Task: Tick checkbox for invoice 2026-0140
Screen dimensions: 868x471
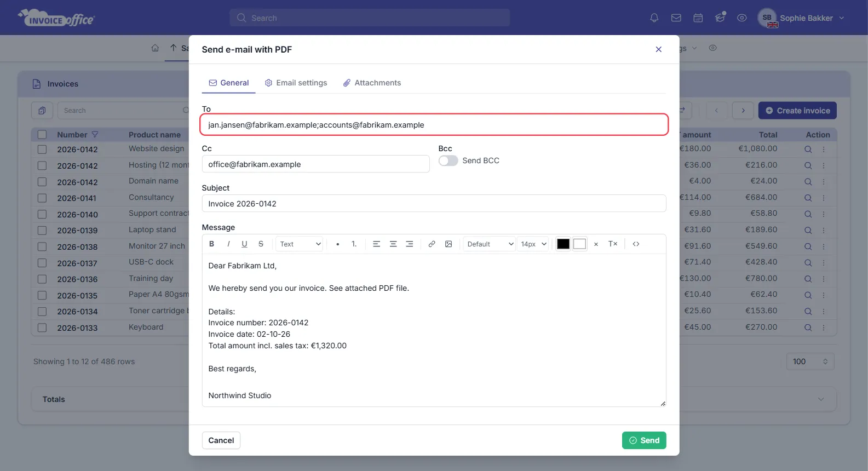Action: pyautogui.click(x=42, y=214)
